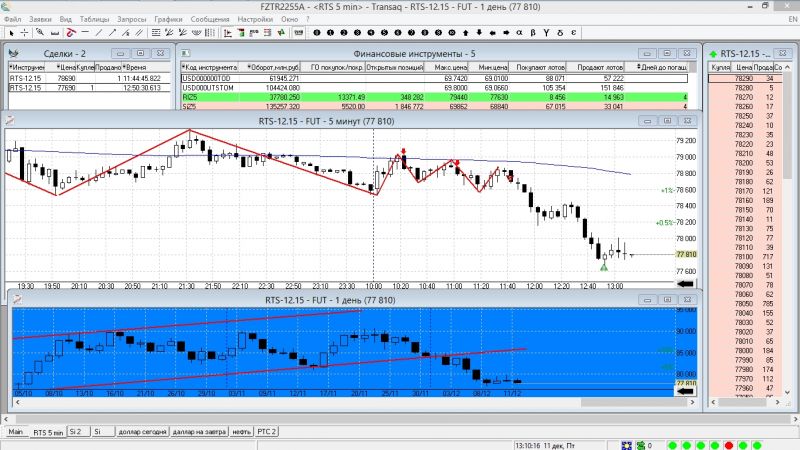800x450 pixels.
Task: Select the RI25 row in instruments table
Action: 435,97
